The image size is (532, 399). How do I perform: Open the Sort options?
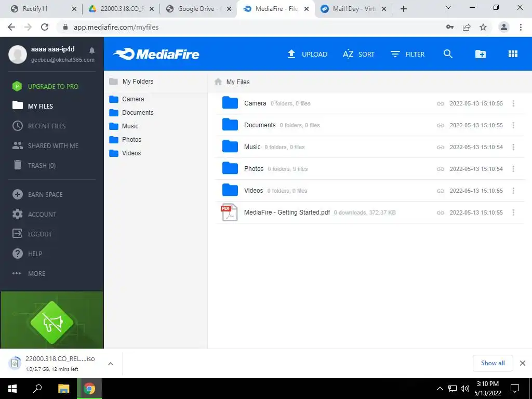(358, 54)
